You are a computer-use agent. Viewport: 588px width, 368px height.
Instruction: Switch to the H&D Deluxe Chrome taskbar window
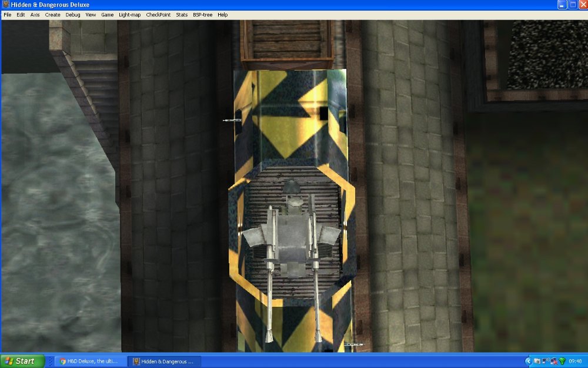(x=89, y=362)
